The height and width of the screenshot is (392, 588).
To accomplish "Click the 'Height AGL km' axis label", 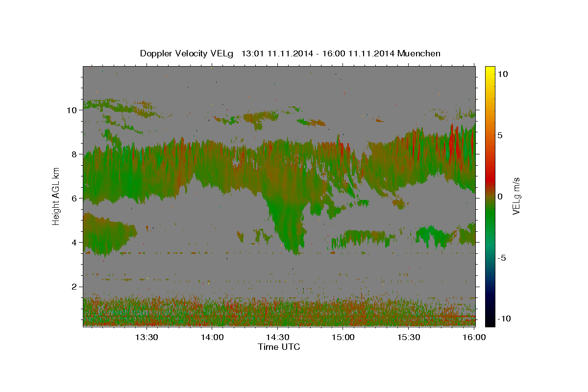I will [x=56, y=196].
